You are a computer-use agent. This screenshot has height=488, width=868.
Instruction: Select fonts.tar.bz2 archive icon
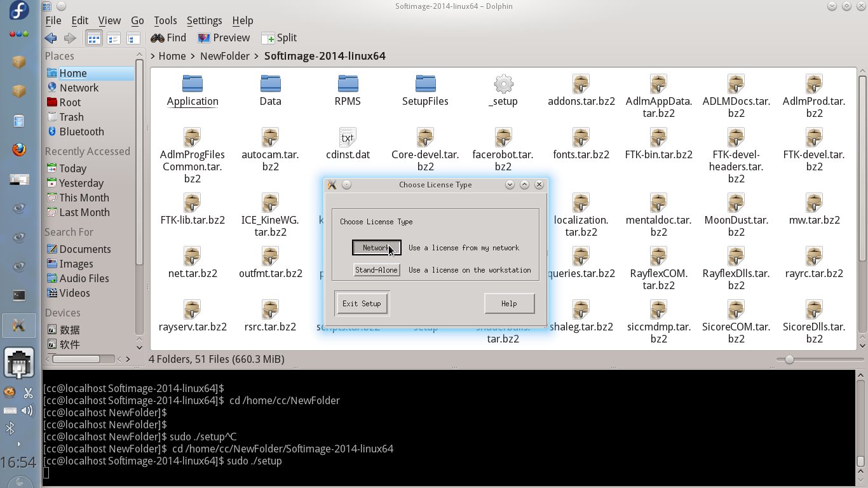pyautogui.click(x=581, y=137)
